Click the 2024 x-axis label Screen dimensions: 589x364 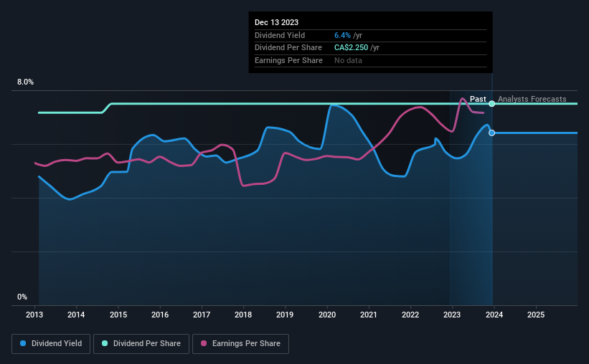[x=494, y=315]
